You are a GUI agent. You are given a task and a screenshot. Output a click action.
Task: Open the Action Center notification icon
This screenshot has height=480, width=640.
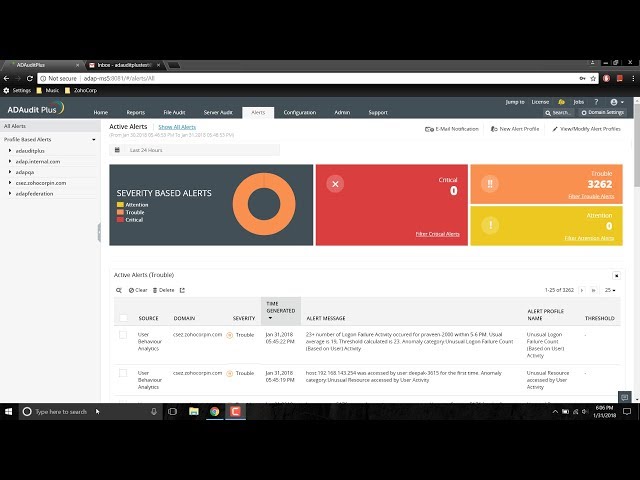tap(627, 411)
